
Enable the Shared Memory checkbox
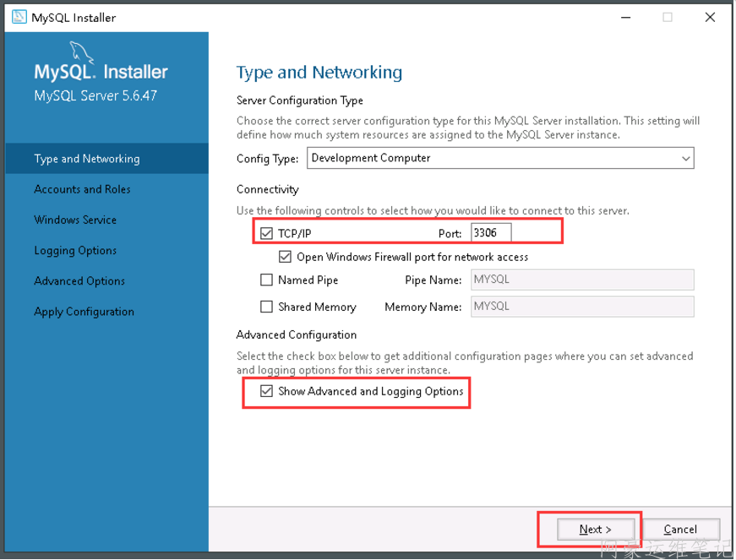click(267, 307)
